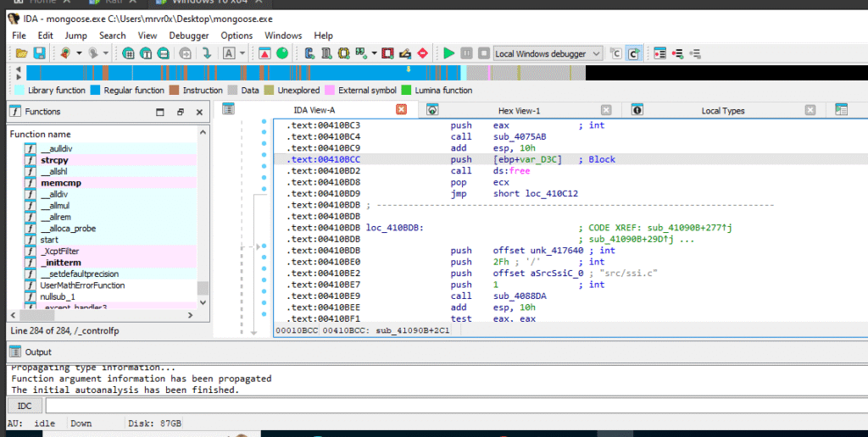This screenshot has height=437, width=868.
Task: Jump back to previous position icon
Action: point(65,53)
